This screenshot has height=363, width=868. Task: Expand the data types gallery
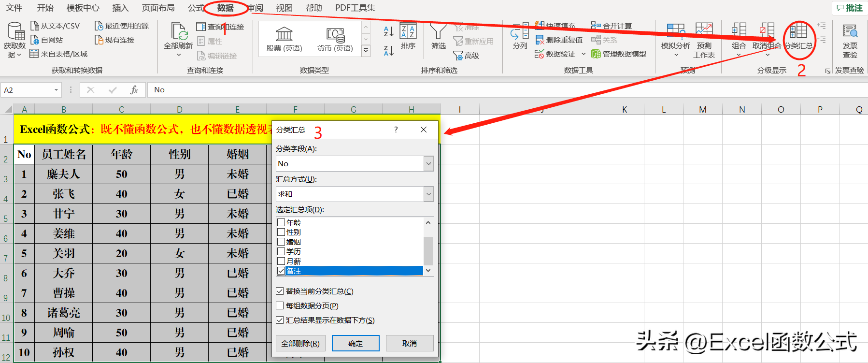(366, 50)
